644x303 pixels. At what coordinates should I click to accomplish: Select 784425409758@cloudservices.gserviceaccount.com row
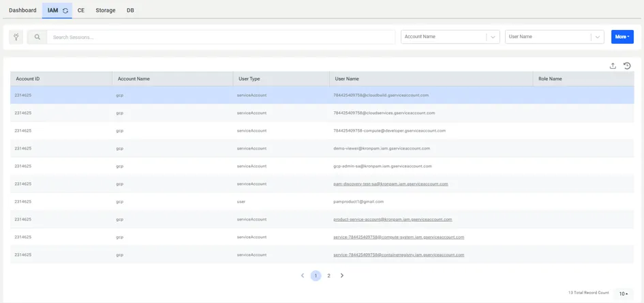322,113
